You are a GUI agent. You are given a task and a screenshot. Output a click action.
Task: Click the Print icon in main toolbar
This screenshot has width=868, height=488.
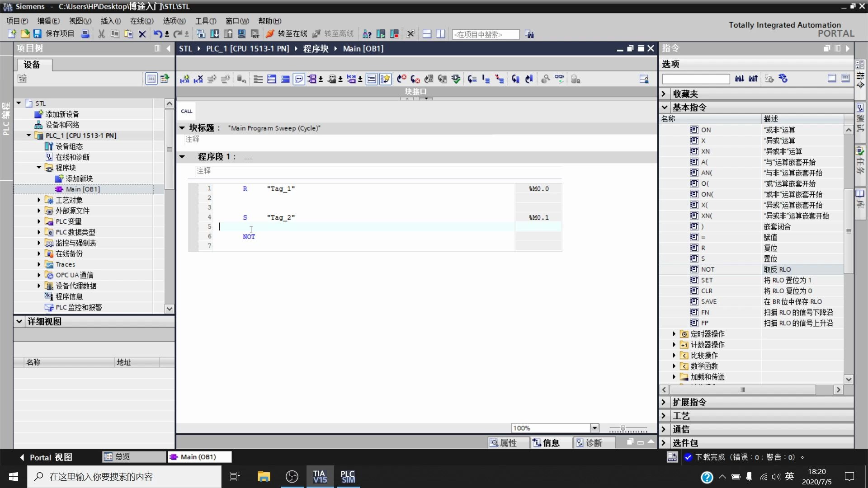point(85,34)
